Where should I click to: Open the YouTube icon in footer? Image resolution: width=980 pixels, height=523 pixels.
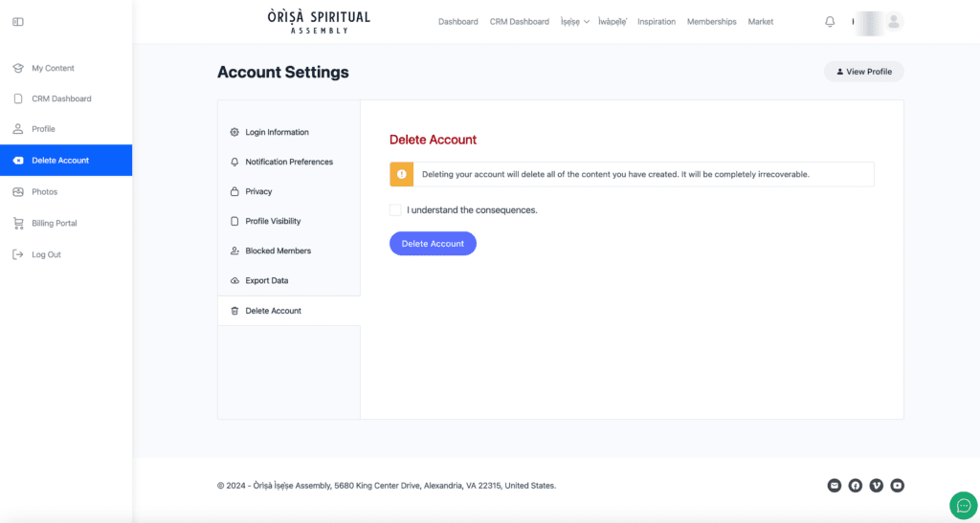[898, 486]
